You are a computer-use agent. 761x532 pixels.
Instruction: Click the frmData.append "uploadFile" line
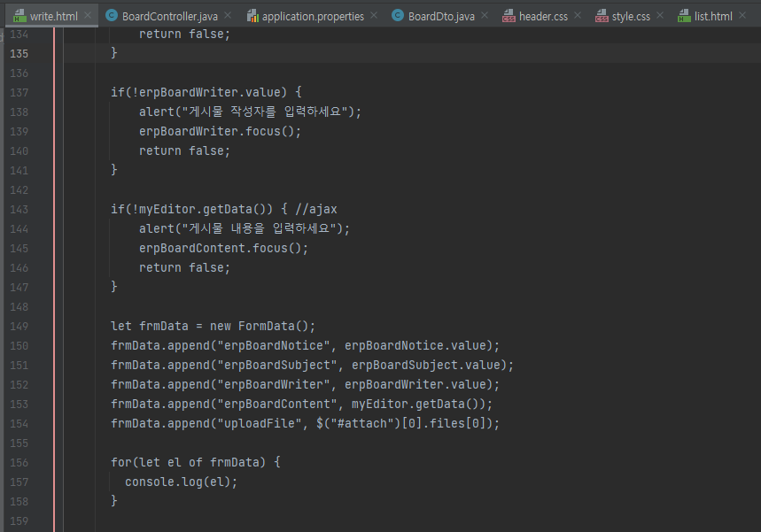point(305,423)
